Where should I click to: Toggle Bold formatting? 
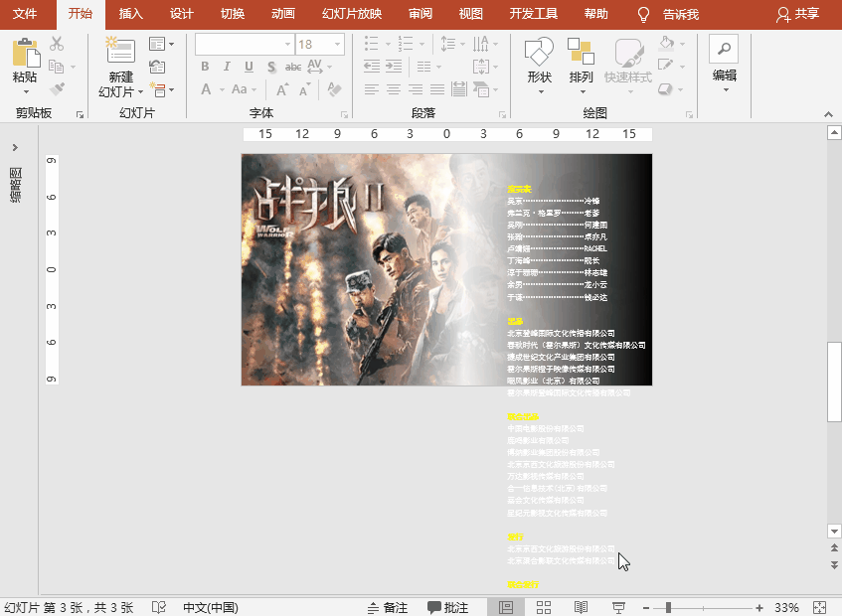[205, 67]
